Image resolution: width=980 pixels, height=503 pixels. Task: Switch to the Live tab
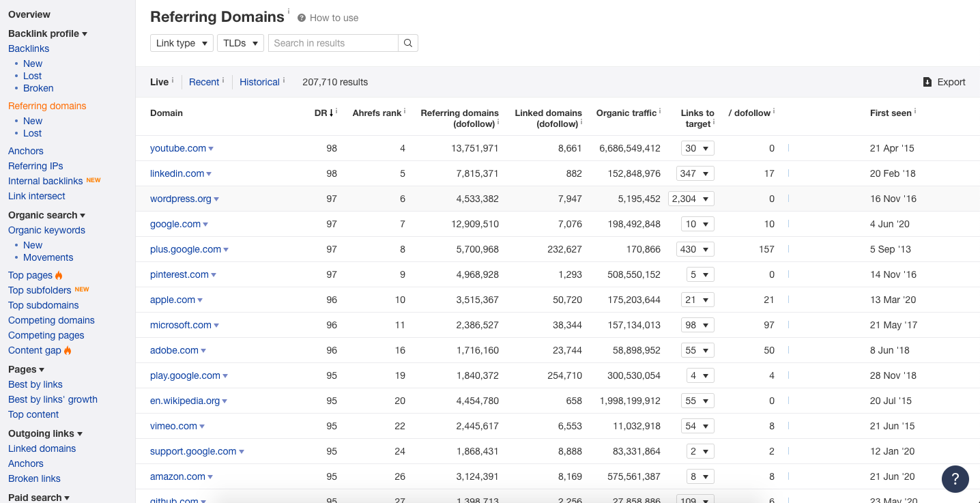click(159, 82)
